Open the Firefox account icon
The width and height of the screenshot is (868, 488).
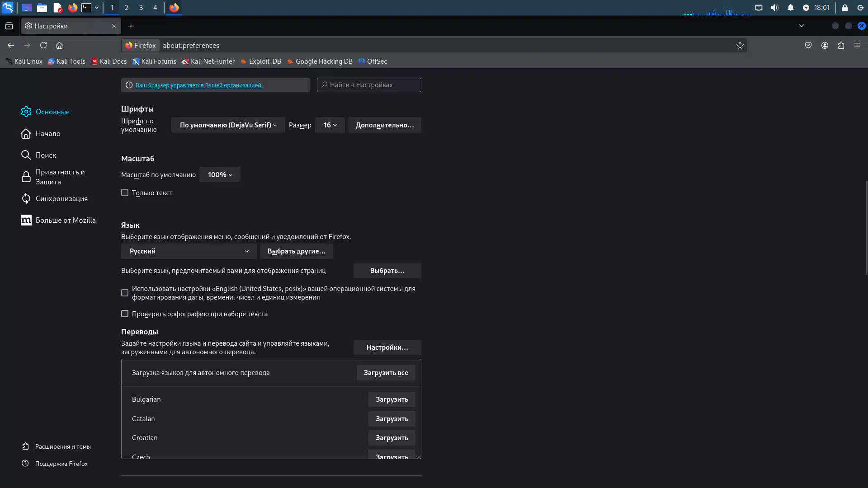825,45
